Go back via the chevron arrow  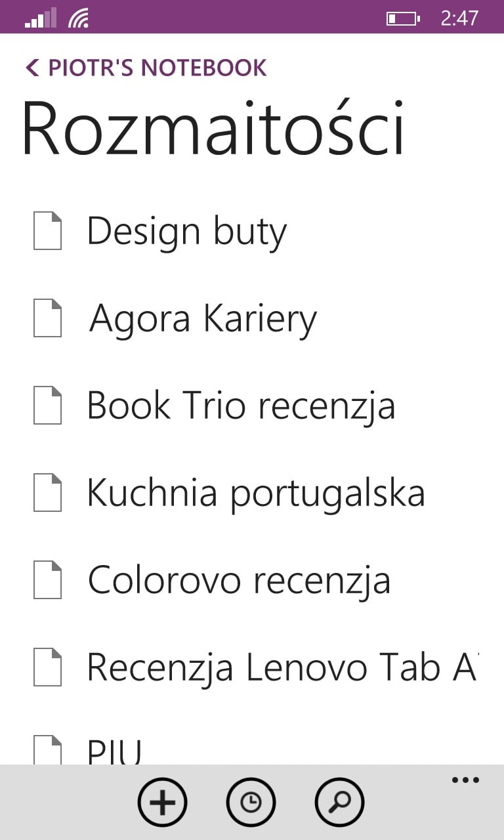(33, 68)
